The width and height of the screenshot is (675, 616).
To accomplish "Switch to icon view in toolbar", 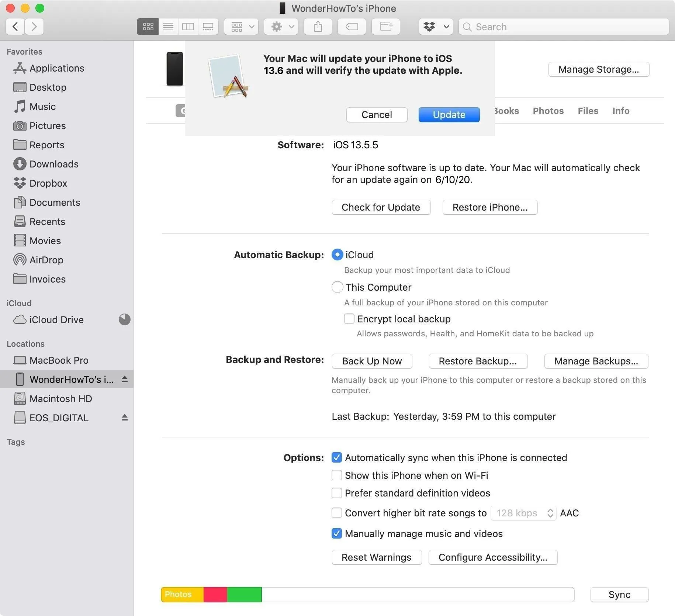I will coord(148,27).
